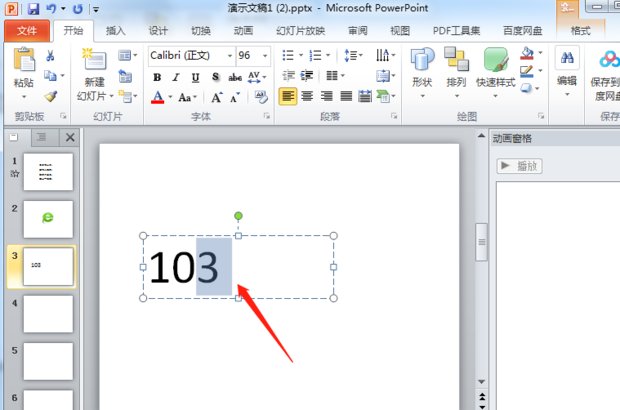Open the 格式 contextual tab
This screenshot has width=620, height=410.
pyautogui.click(x=580, y=31)
